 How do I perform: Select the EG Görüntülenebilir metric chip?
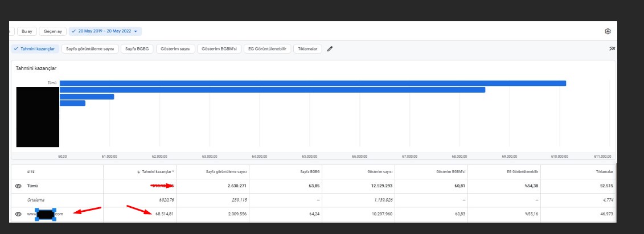(x=268, y=49)
